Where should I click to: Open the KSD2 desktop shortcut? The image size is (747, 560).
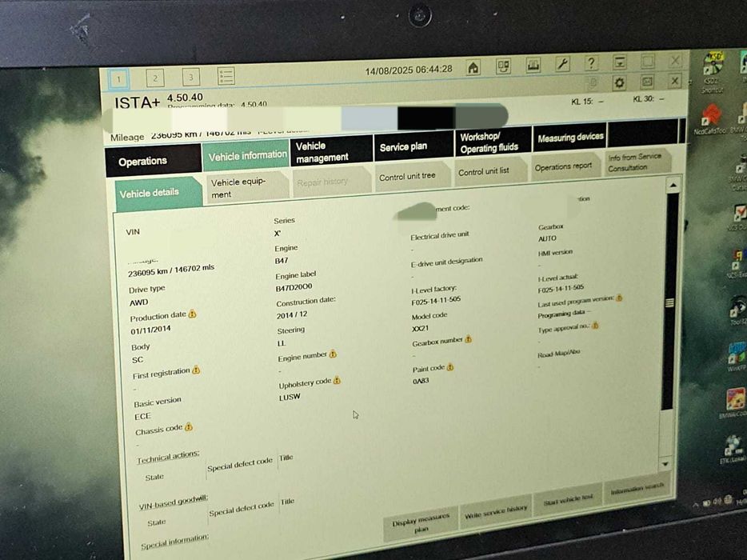[713, 71]
